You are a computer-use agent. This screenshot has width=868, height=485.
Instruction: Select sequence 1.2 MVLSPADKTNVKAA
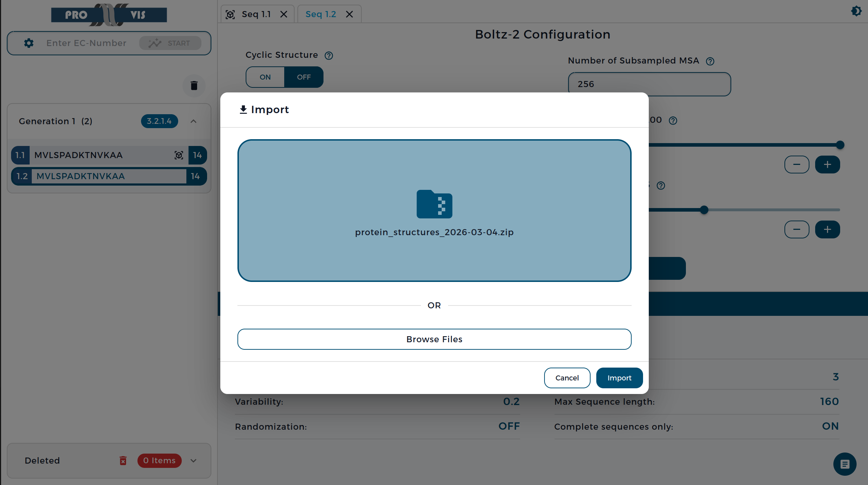[x=109, y=176]
